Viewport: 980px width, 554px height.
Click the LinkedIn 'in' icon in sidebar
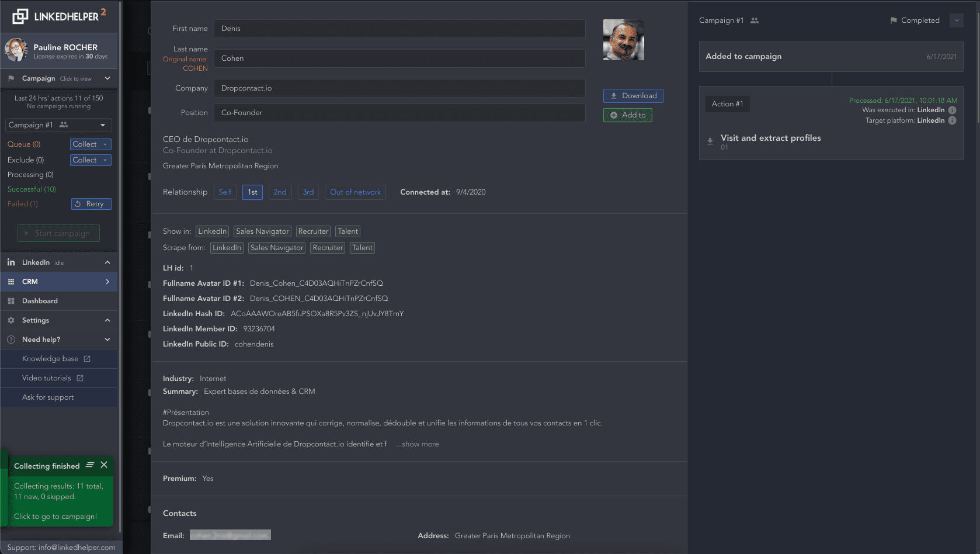coord(11,262)
